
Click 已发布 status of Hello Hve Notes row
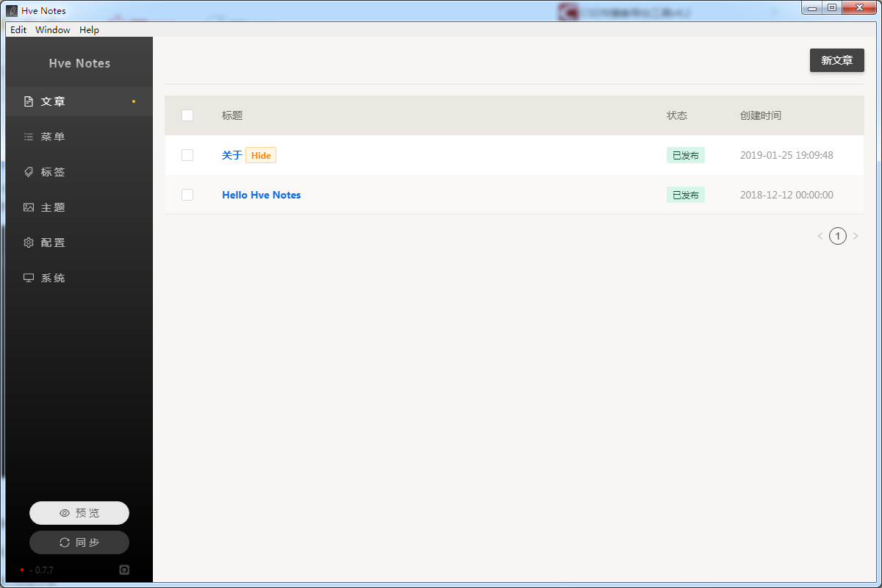pos(686,195)
